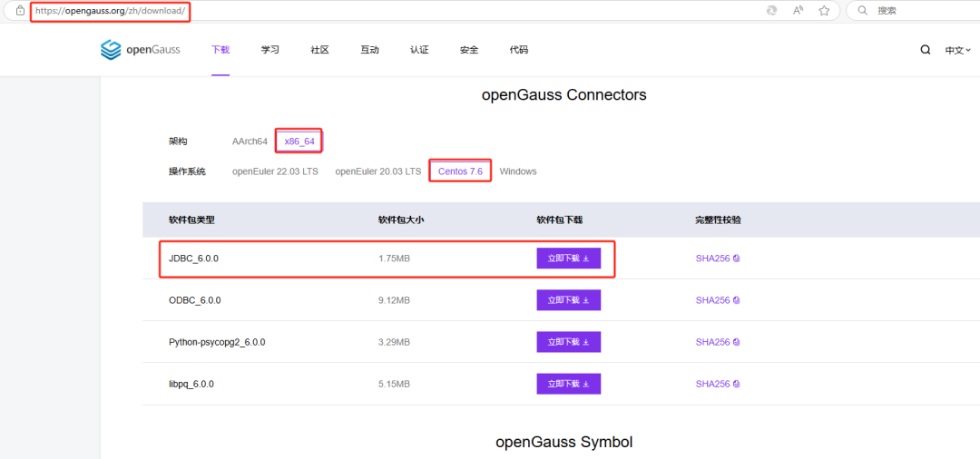
Task: Select x86_64 architecture
Action: pos(299,142)
